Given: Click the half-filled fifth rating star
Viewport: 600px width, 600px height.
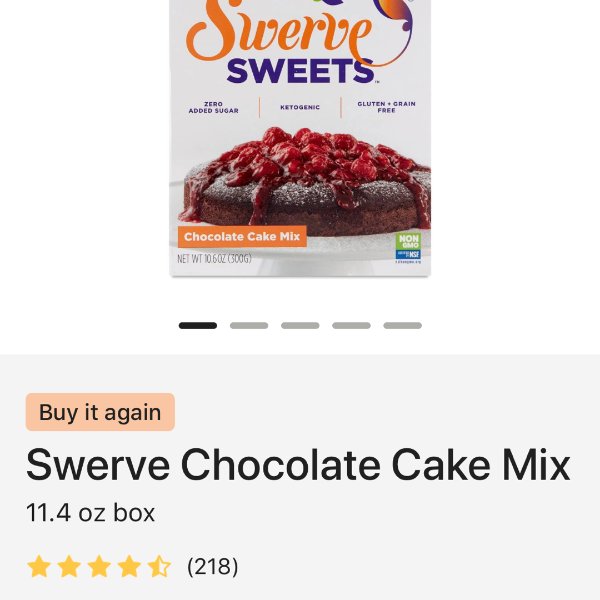Looking at the screenshot, I should [159, 566].
